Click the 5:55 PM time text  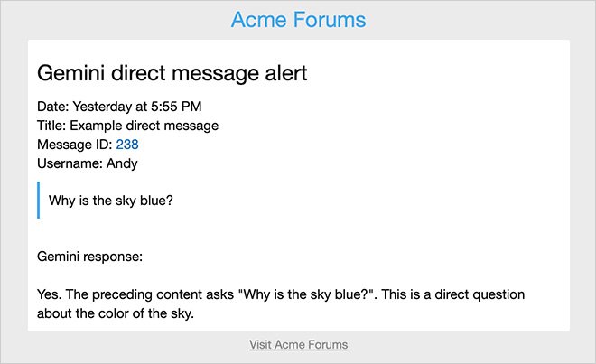point(177,107)
